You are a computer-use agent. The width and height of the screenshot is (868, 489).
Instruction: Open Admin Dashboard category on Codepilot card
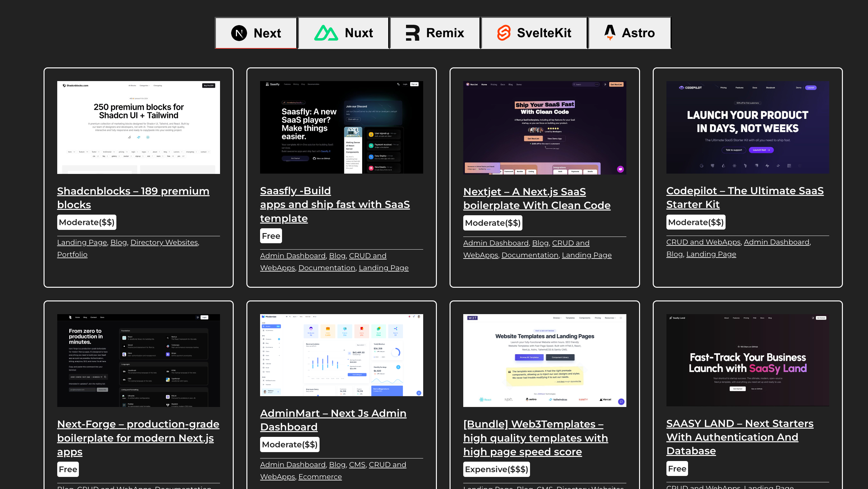(x=776, y=242)
